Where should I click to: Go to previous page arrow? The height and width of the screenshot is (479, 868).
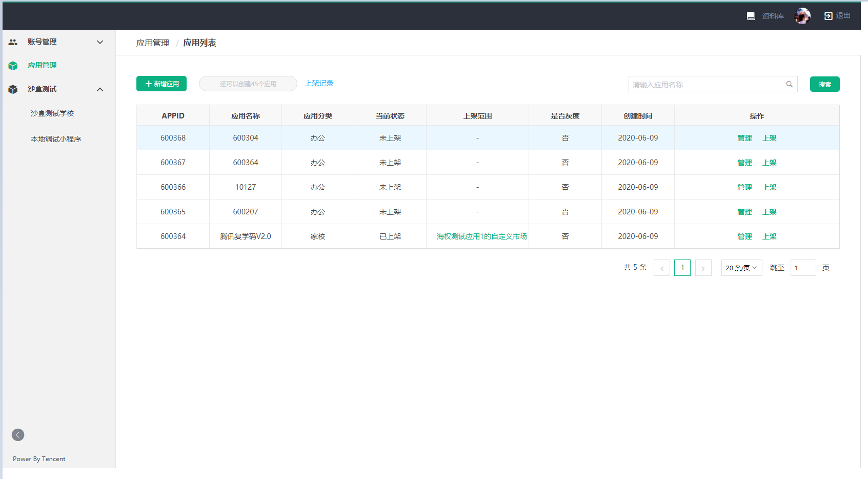click(662, 268)
